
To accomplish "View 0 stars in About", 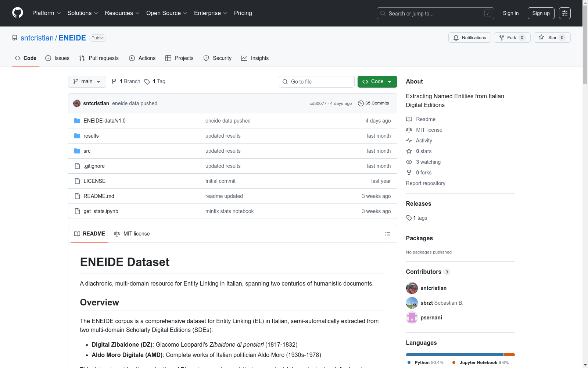I will (x=419, y=151).
